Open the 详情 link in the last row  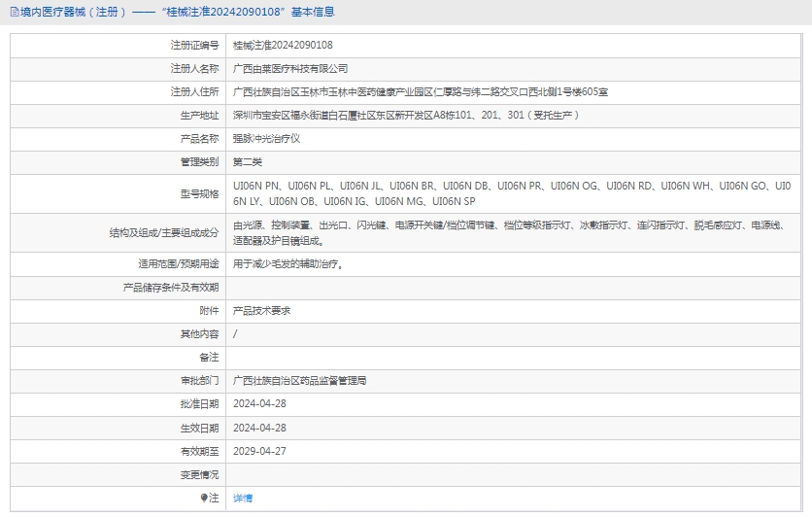pos(243,498)
